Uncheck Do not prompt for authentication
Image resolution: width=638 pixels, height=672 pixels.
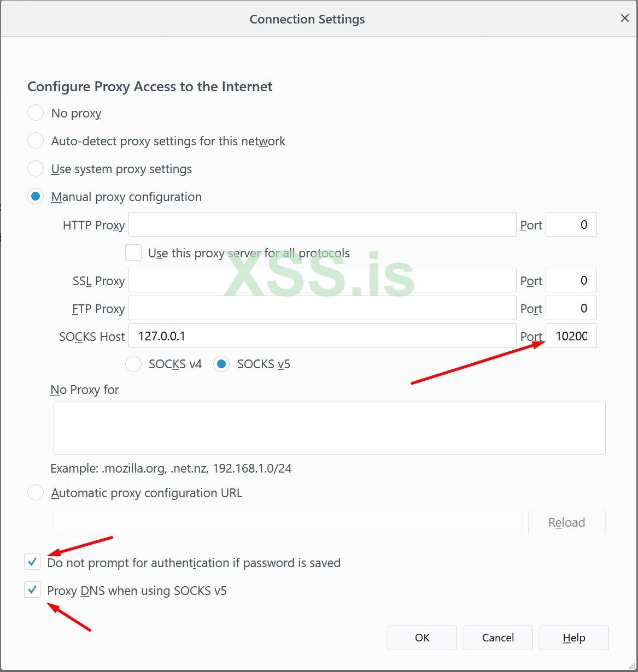pos(33,562)
